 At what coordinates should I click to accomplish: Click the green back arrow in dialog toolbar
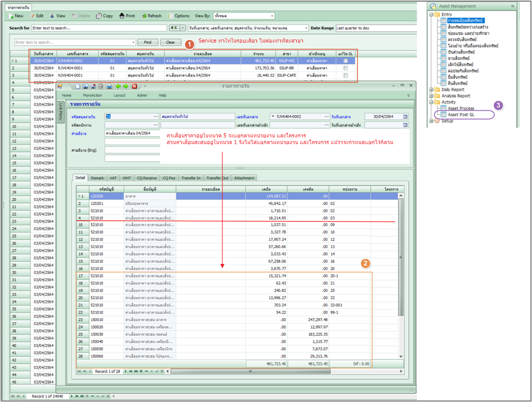tap(118, 86)
